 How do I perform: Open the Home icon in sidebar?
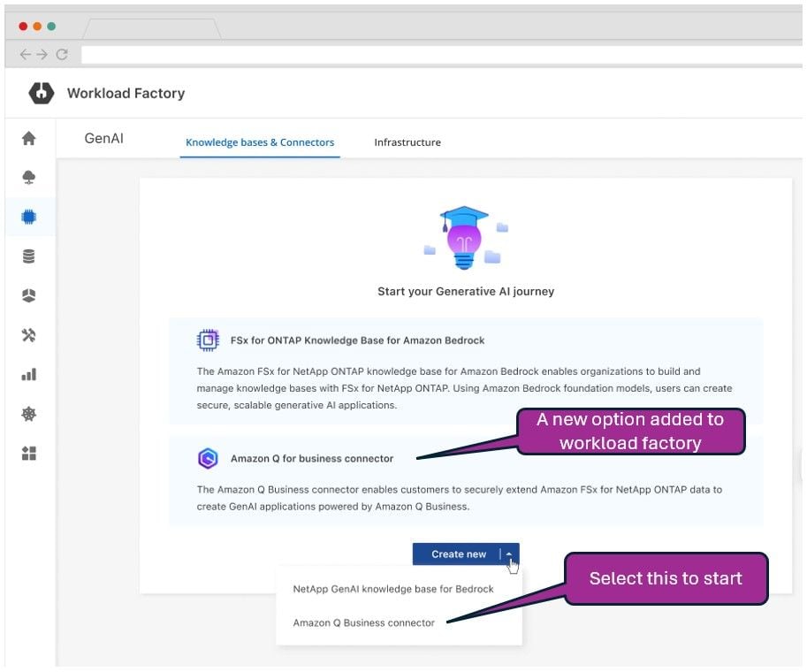pos(29,138)
